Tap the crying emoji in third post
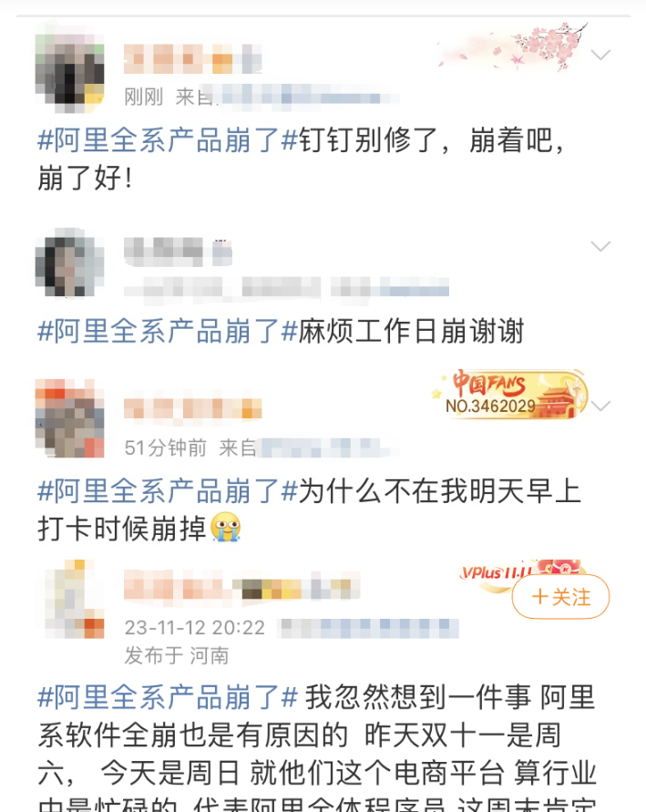 tap(226, 528)
